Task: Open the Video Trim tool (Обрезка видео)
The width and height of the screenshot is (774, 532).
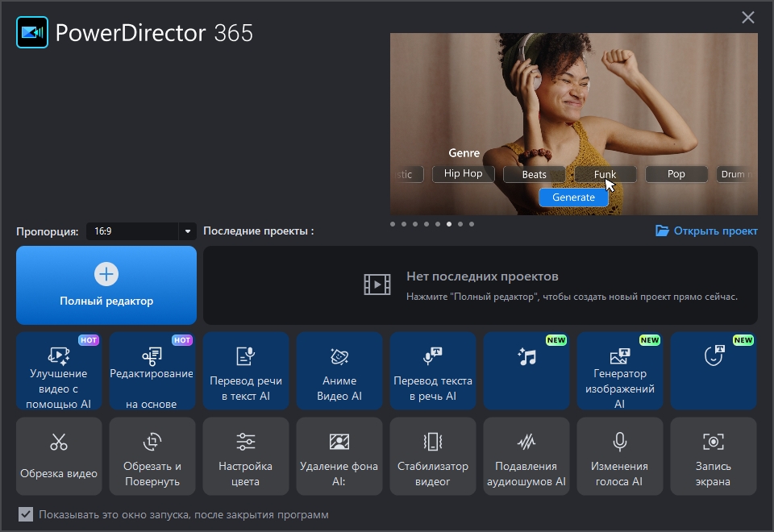Action: (59, 455)
